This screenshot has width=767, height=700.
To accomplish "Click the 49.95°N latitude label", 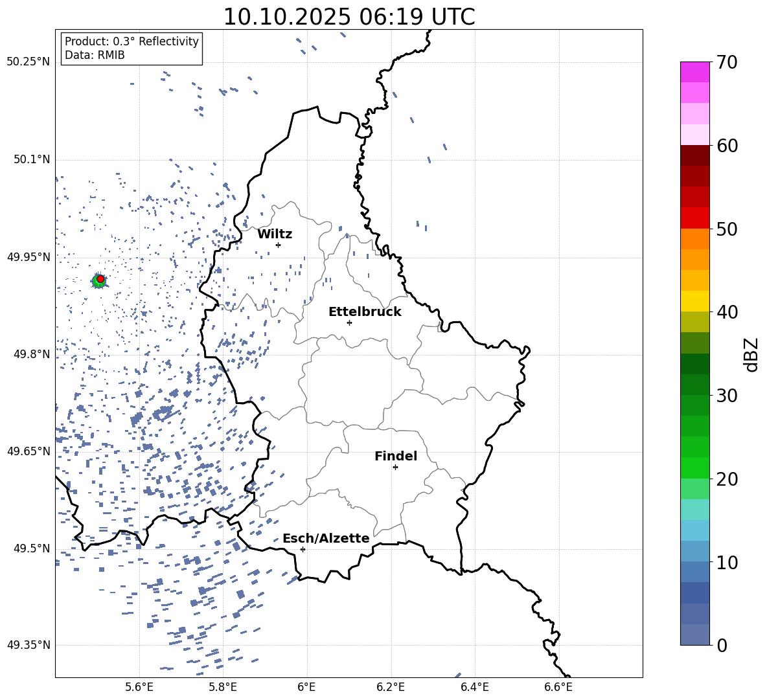I will [29, 257].
